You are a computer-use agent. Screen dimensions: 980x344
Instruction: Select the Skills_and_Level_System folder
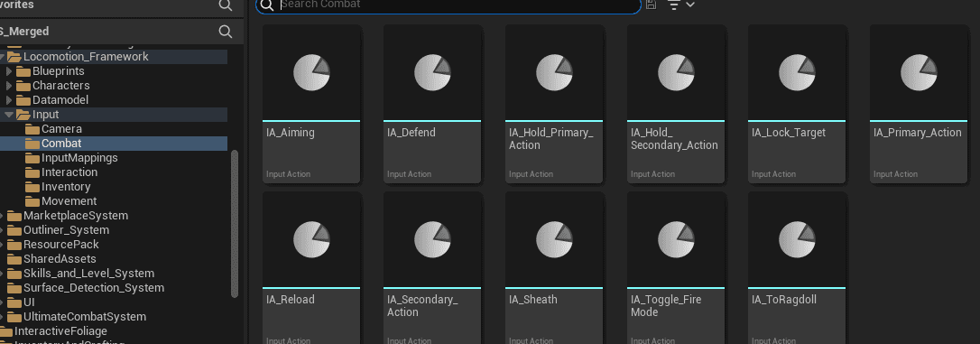pyautogui.click(x=114, y=274)
